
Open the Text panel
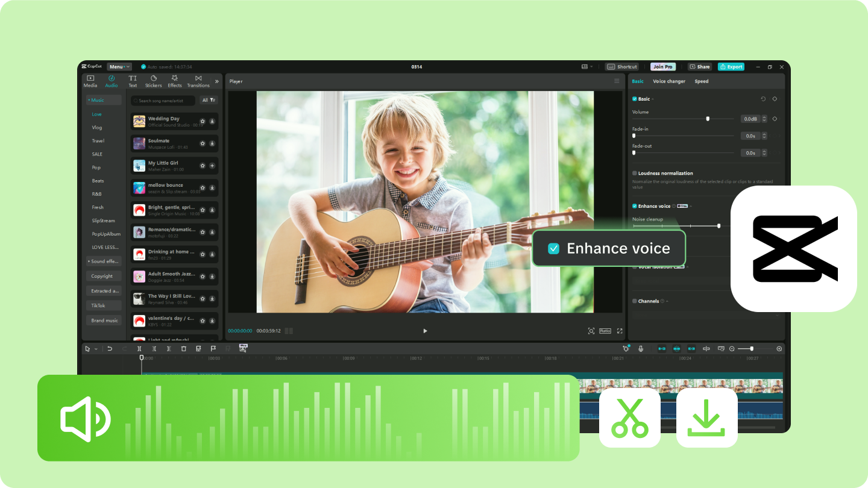click(132, 81)
